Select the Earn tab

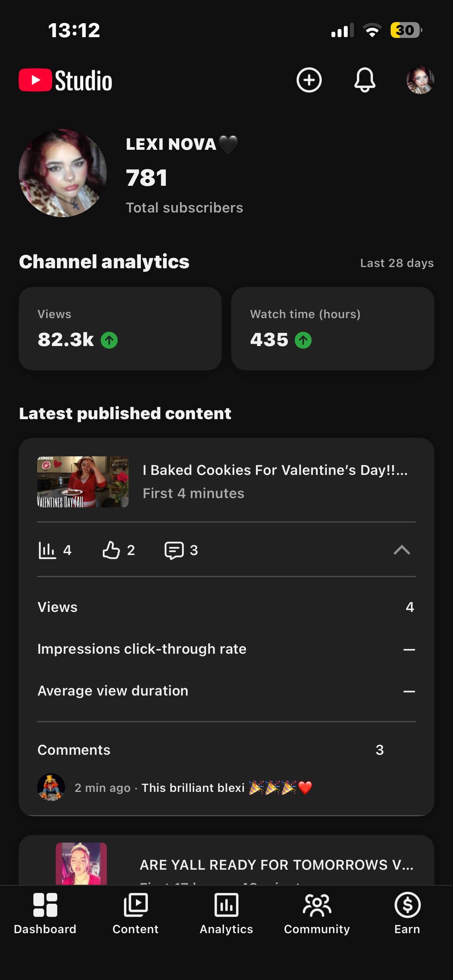click(407, 913)
